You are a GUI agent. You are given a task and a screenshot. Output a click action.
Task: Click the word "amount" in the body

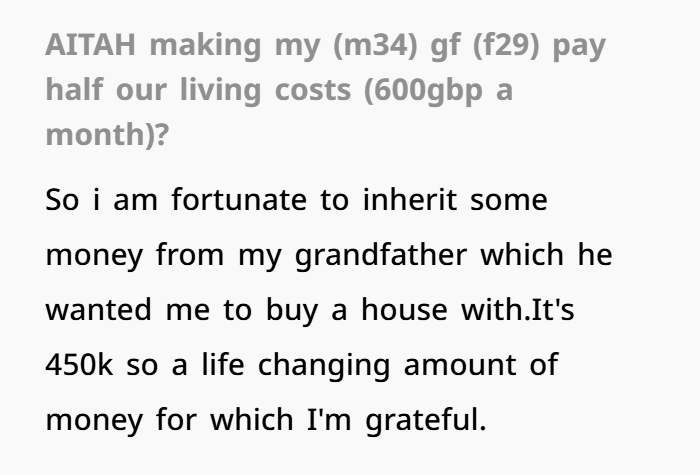pos(468,366)
